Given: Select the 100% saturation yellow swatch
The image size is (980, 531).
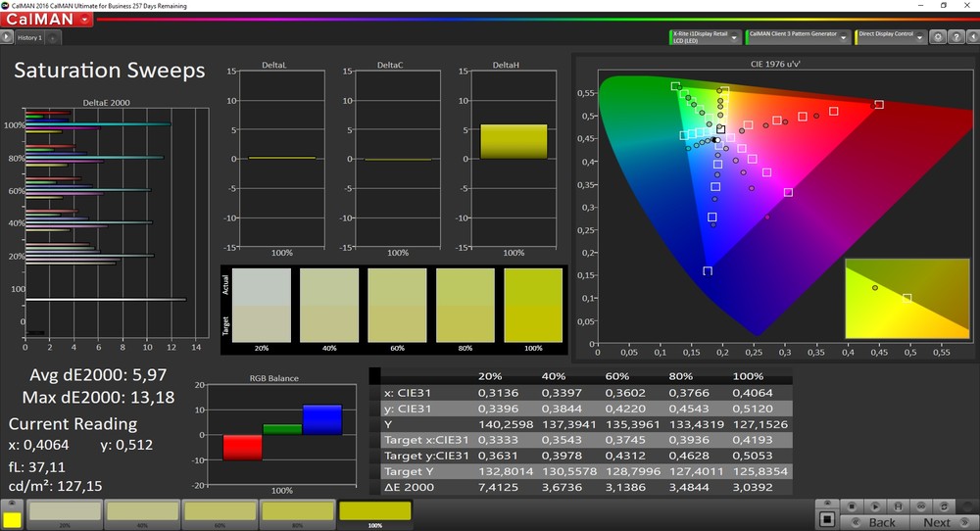Looking at the screenshot, I should click(x=375, y=511).
